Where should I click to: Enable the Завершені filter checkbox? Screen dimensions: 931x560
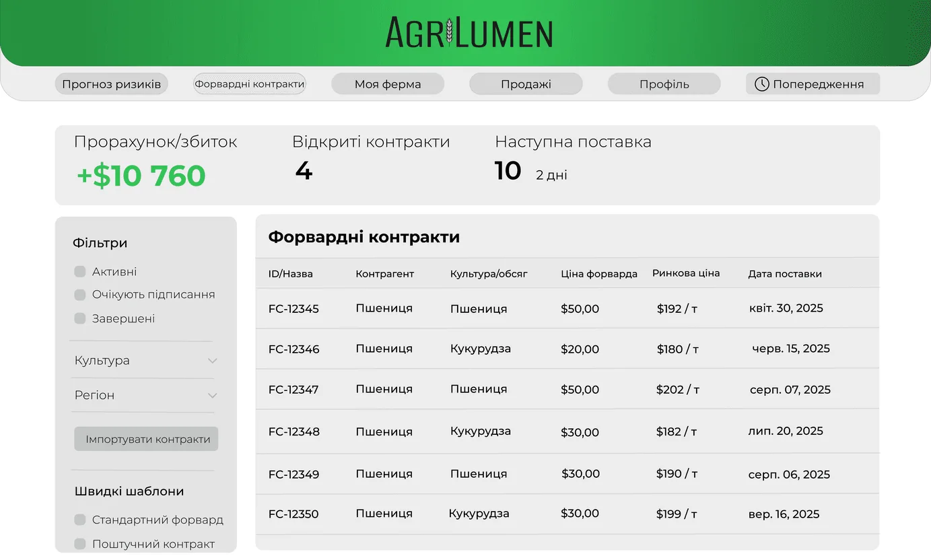point(80,318)
